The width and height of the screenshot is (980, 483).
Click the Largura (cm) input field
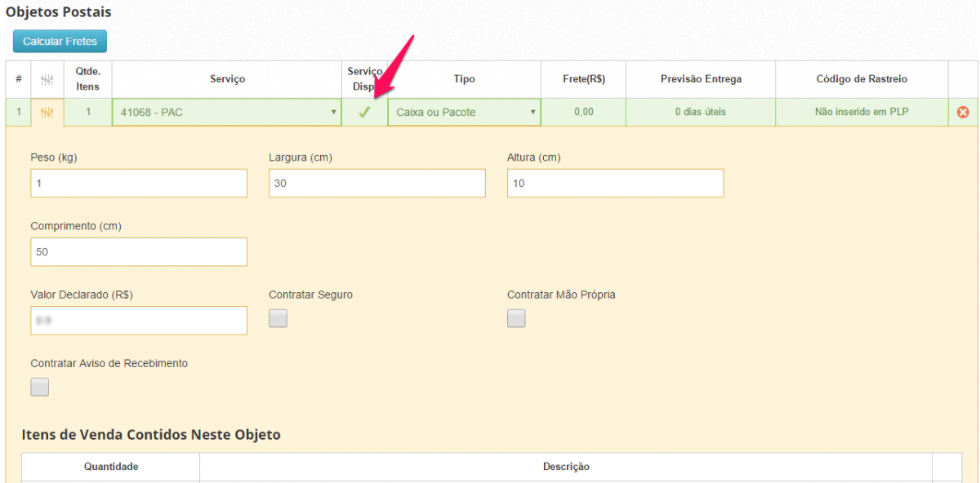click(x=377, y=184)
